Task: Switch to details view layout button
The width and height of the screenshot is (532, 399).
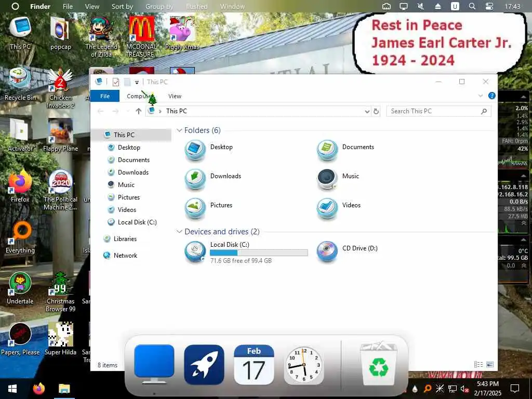Action: point(478,364)
